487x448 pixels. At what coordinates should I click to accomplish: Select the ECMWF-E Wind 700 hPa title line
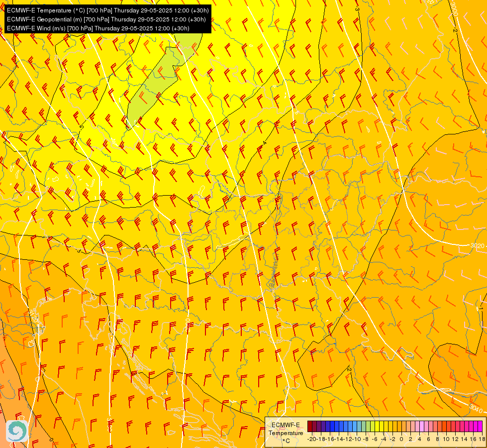pyautogui.click(x=98, y=28)
